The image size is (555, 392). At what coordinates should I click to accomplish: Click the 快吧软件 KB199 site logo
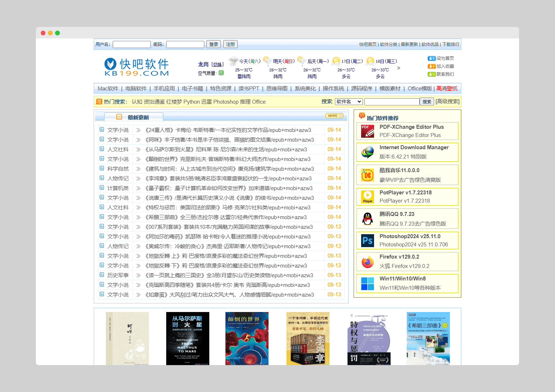click(137, 67)
